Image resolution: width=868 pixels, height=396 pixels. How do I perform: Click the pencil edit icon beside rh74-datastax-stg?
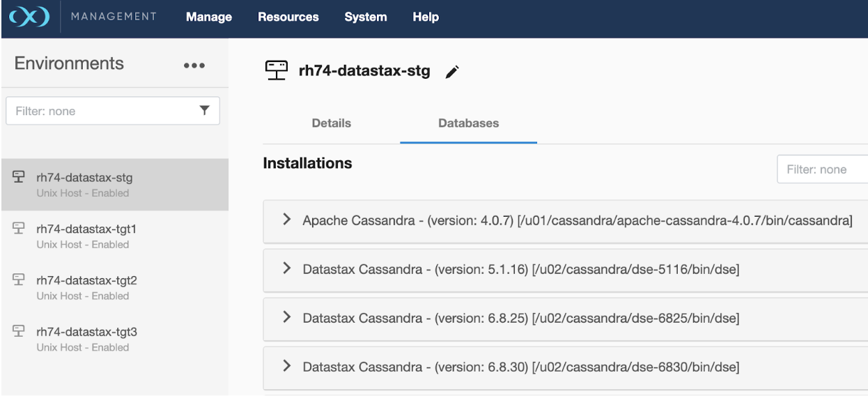[x=452, y=72]
